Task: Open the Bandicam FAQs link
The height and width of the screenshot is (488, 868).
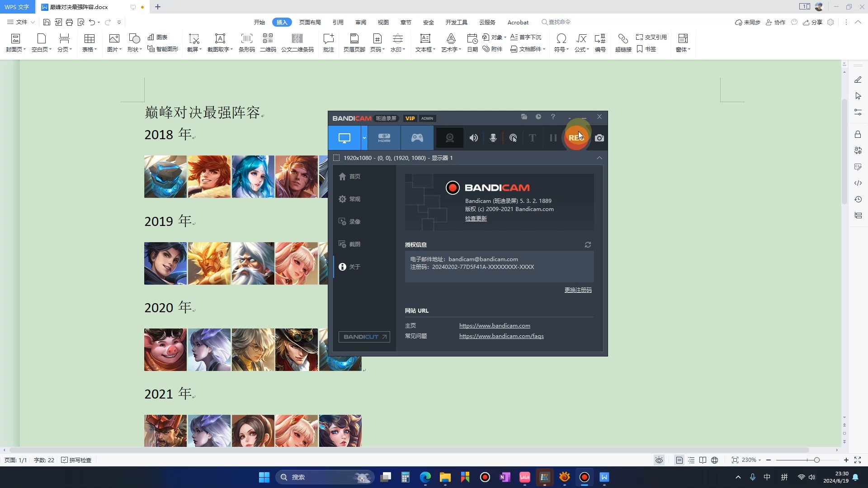Action: 501,336
